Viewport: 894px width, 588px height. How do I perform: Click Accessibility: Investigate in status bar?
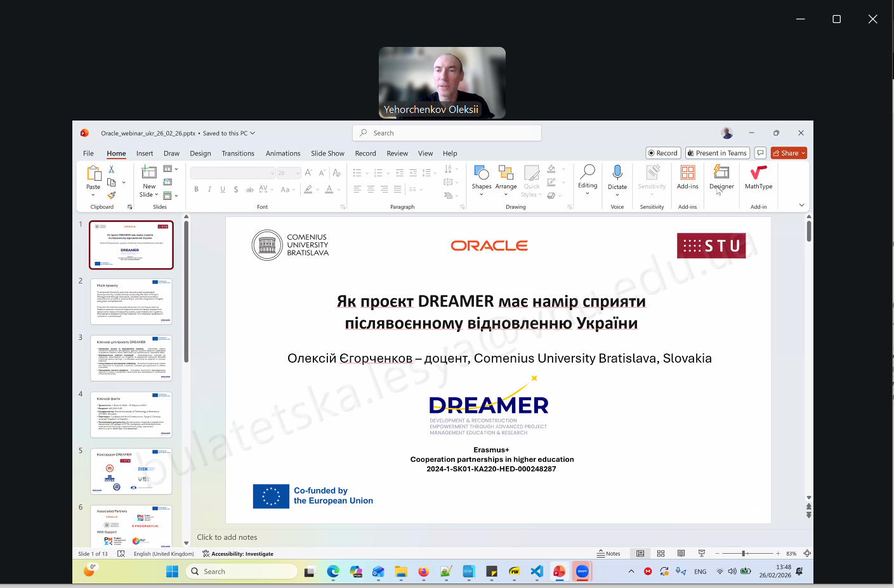[x=238, y=554]
